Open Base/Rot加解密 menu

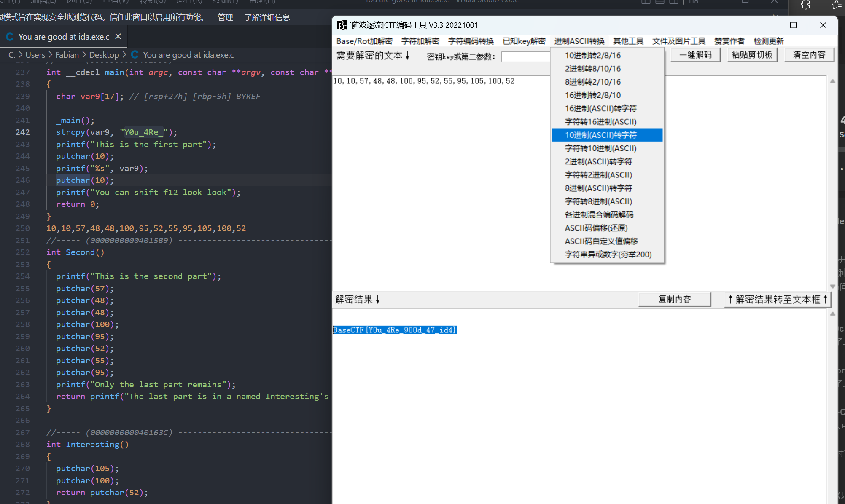tap(364, 41)
